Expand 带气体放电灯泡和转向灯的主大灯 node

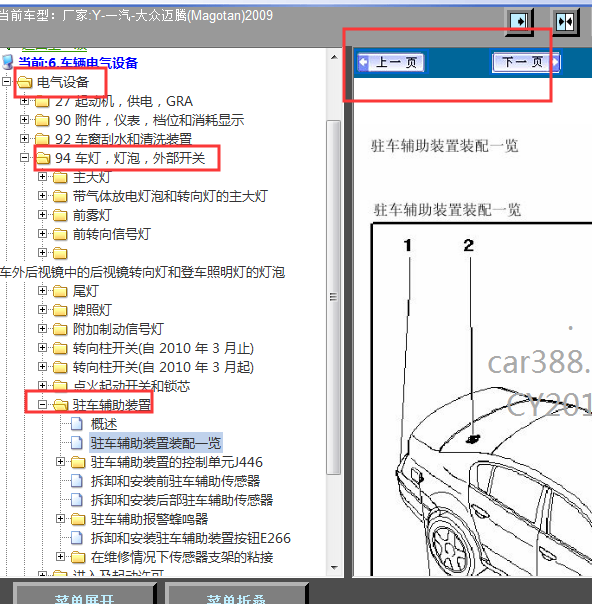pyautogui.click(x=42, y=196)
